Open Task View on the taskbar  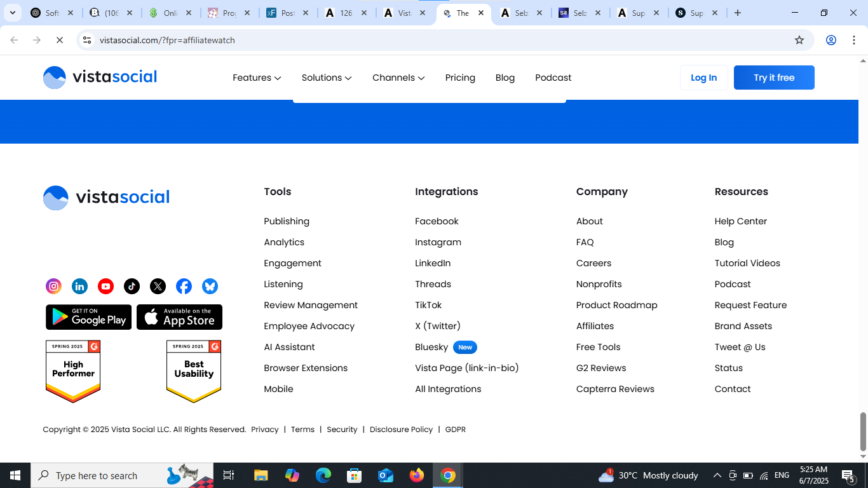(229, 475)
